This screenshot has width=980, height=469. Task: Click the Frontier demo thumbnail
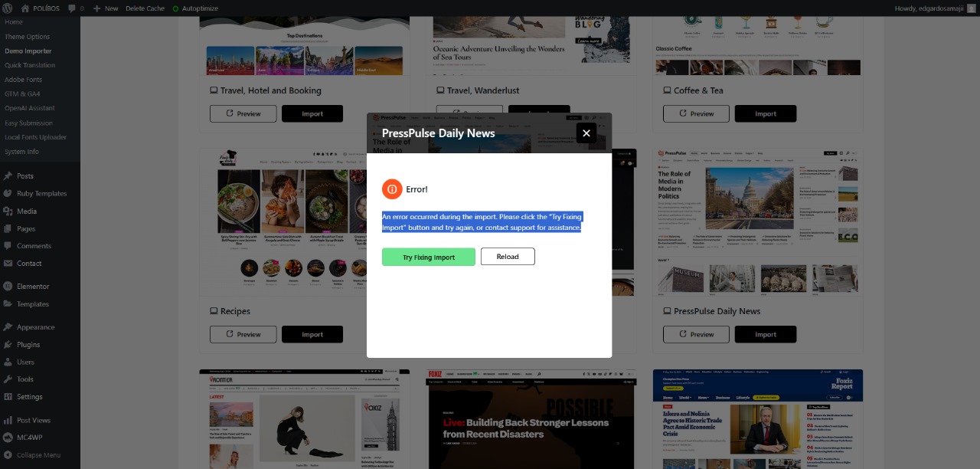tap(304, 419)
